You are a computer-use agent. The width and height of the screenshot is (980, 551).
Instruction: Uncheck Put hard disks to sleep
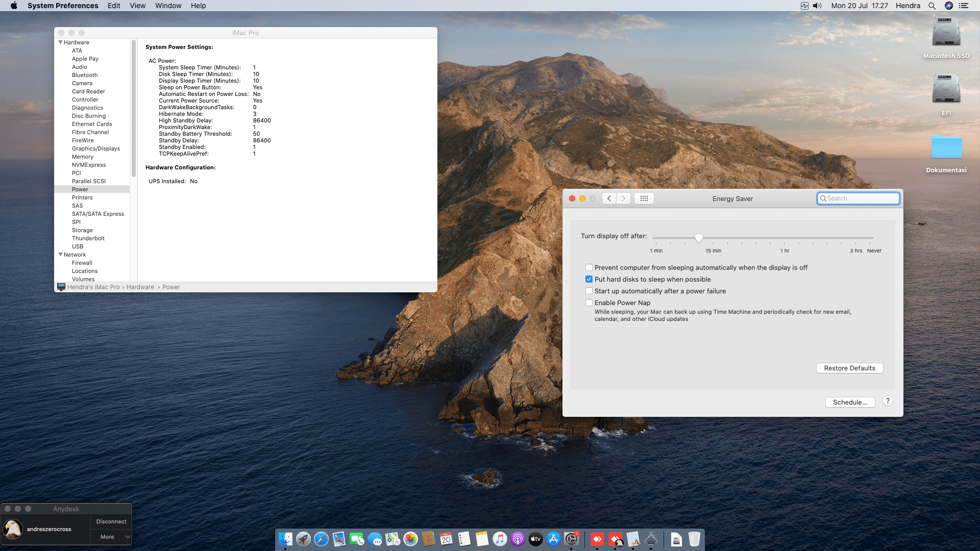[589, 279]
